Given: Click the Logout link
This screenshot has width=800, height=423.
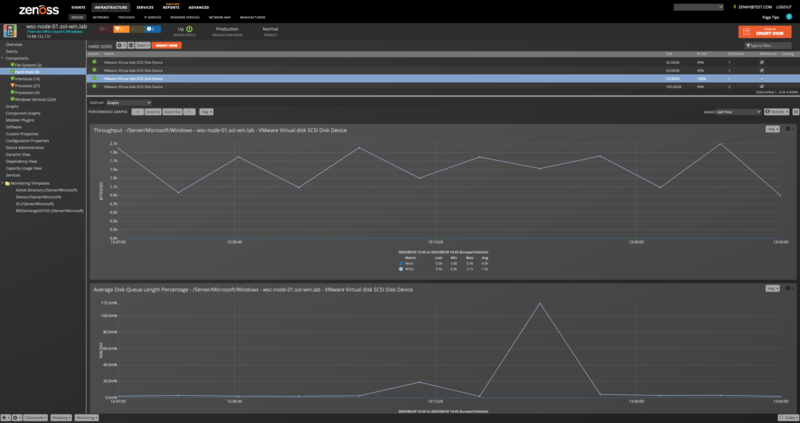Looking at the screenshot, I should (784, 7).
